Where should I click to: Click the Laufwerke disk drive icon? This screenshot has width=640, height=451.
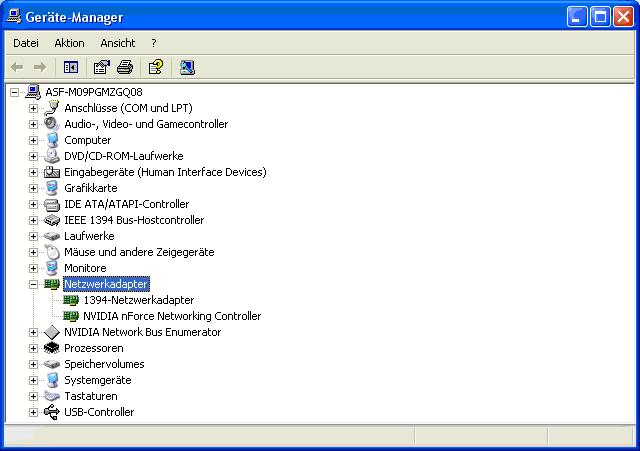point(52,236)
